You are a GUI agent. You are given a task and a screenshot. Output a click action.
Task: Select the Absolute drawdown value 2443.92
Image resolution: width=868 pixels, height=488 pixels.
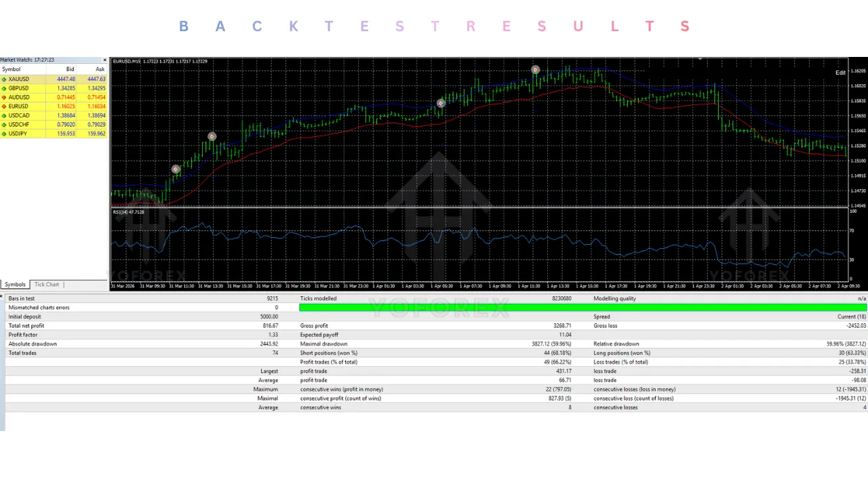pyautogui.click(x=269, y=344)
